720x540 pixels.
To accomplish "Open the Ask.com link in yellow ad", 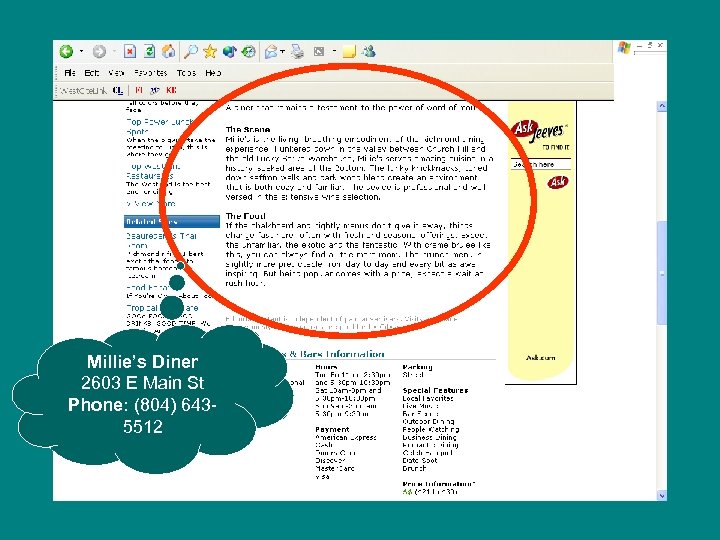I will coord(540,358).
